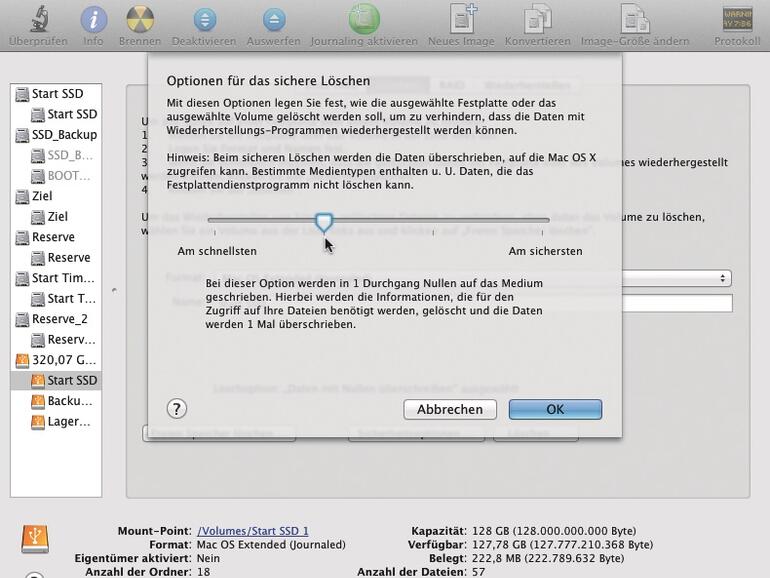Select the Start T... volume
This screenshot has height=578, width=770.
tap(56, 299)
